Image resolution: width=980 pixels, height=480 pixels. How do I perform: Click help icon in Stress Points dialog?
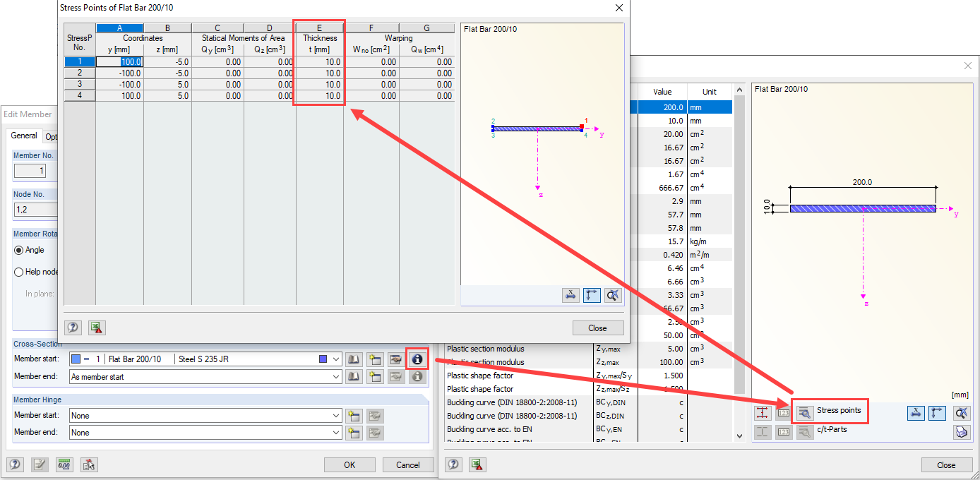pos(72,328)
